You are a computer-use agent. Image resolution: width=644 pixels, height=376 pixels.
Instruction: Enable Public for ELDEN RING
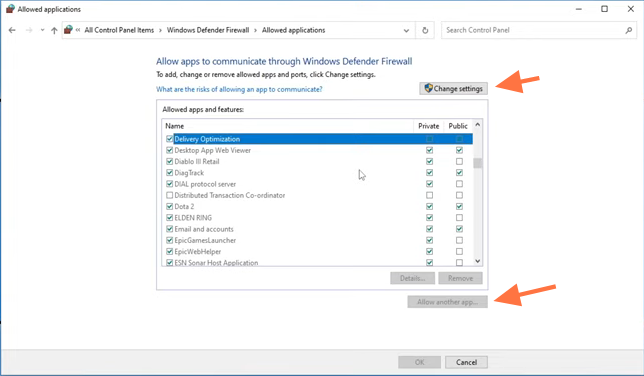click(459, 217)
